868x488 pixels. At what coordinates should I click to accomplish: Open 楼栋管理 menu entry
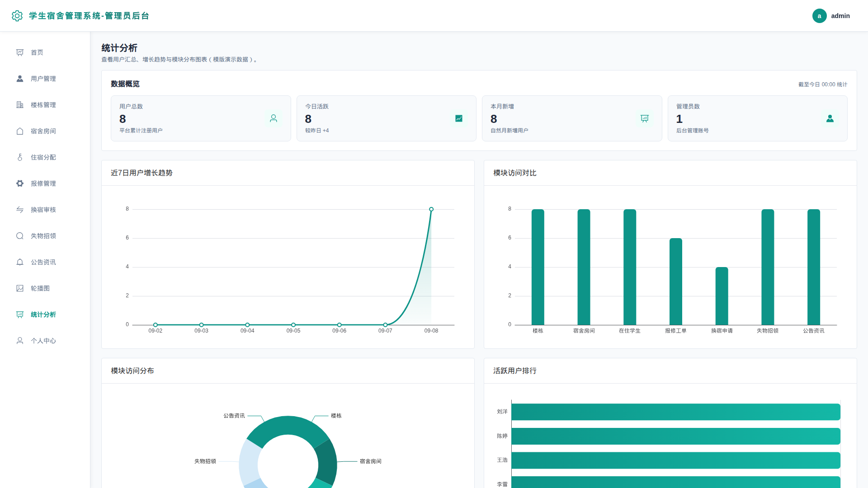click(45, 105)
